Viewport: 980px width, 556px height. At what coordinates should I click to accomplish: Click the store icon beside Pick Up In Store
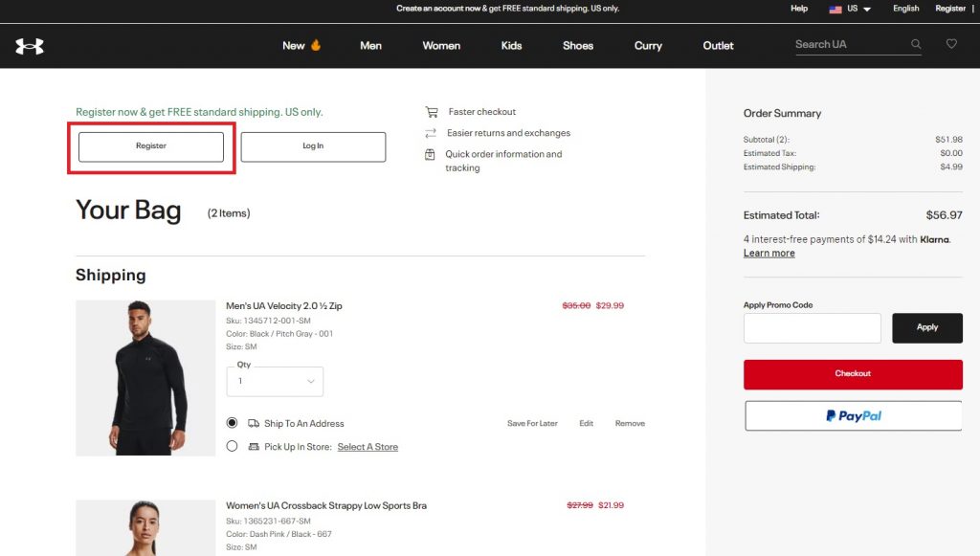[x=254, y=447]
